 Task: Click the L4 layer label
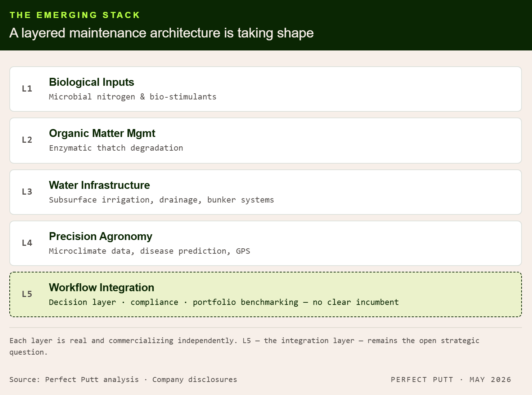(x=27, y=243)
